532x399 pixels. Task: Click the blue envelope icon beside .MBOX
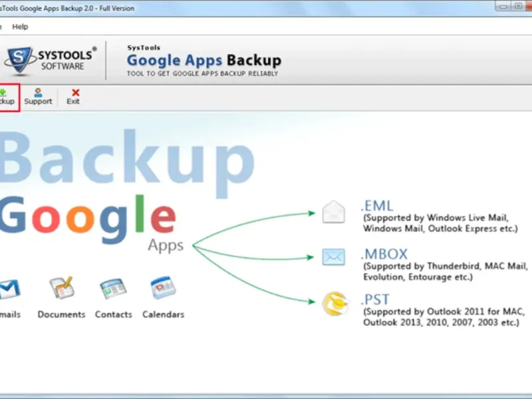pos(334,257)
